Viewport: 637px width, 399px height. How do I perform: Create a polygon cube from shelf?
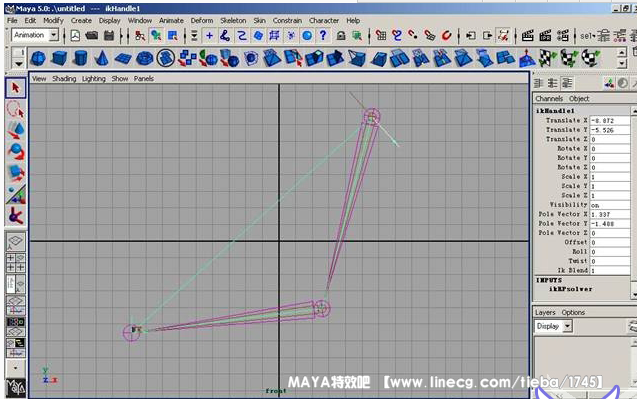click(59, 58)
